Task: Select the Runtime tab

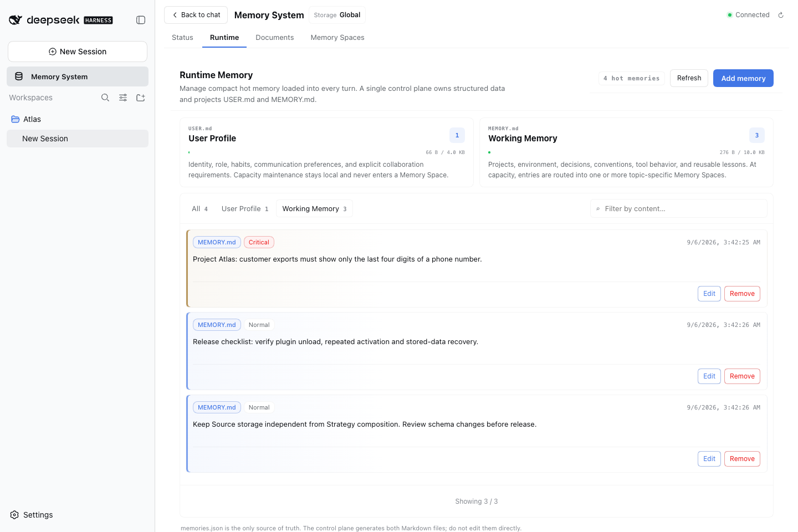Action: (x=224, y=38)
